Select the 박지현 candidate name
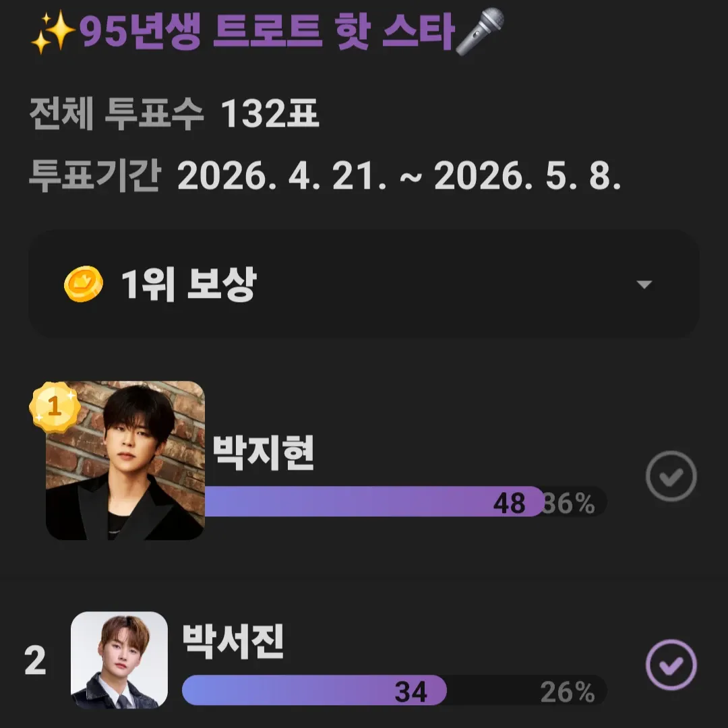Viewport: 728px width, 728px height. 264,454
